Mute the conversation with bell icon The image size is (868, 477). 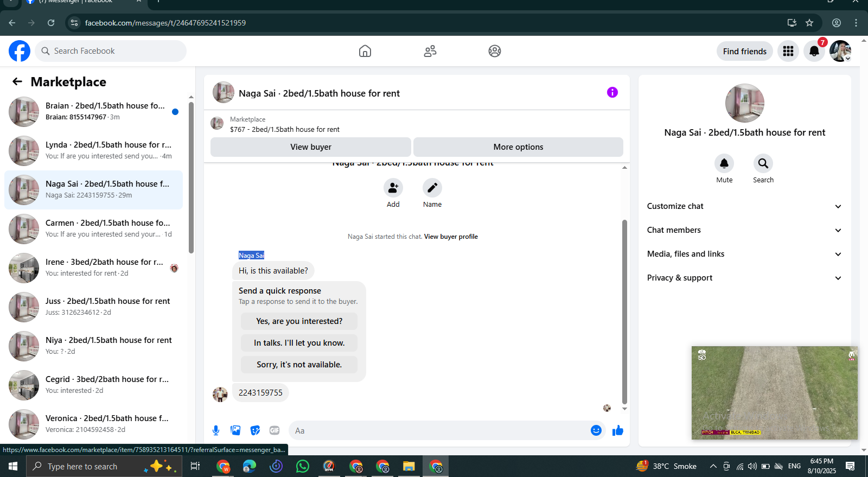(724, 163)
